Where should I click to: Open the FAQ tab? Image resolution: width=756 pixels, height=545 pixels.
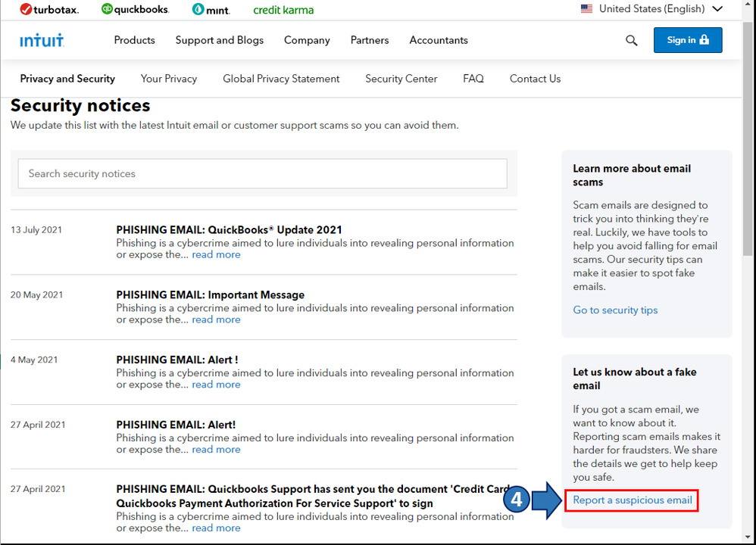[x=473, y=79]
